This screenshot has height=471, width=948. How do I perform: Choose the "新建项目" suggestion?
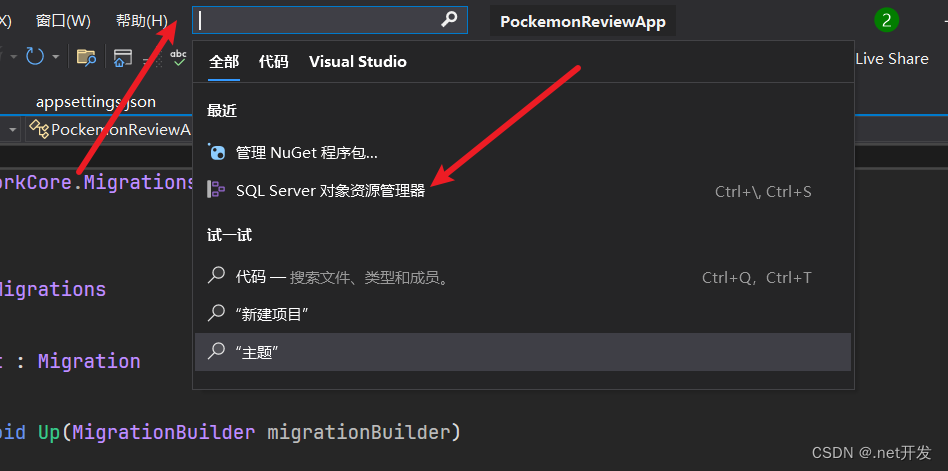coord(523,314)
